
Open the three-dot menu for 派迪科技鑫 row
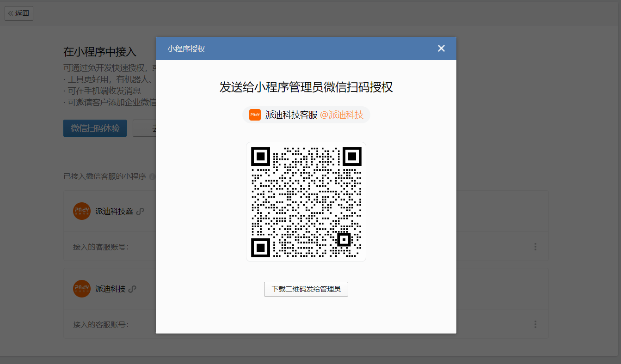pos(535,247)
